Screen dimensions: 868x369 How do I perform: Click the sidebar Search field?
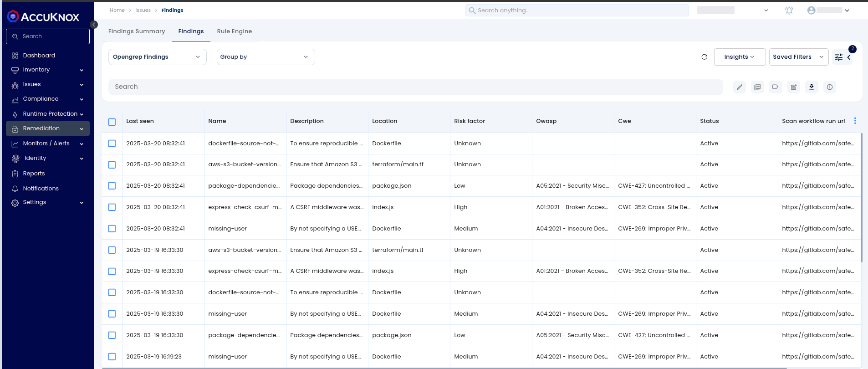click(48, 36)
